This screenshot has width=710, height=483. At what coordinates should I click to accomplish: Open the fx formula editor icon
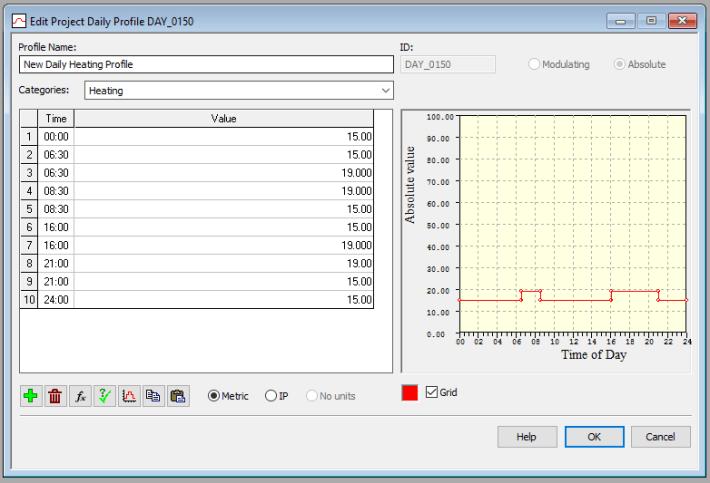point(80,396)
